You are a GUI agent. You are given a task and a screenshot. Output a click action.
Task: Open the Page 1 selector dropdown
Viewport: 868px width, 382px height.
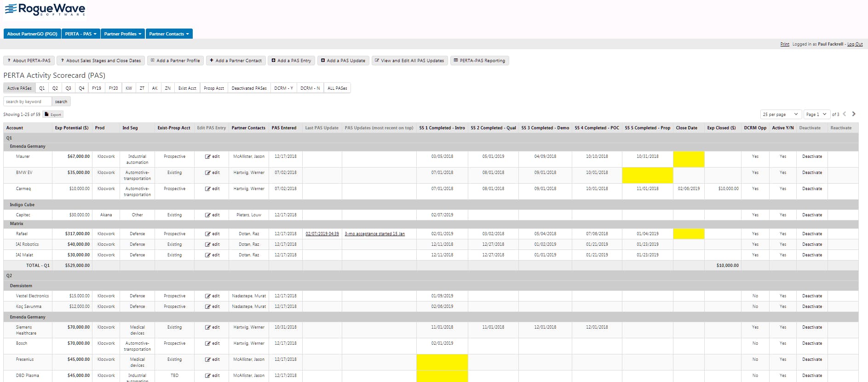tap(816, 114)
